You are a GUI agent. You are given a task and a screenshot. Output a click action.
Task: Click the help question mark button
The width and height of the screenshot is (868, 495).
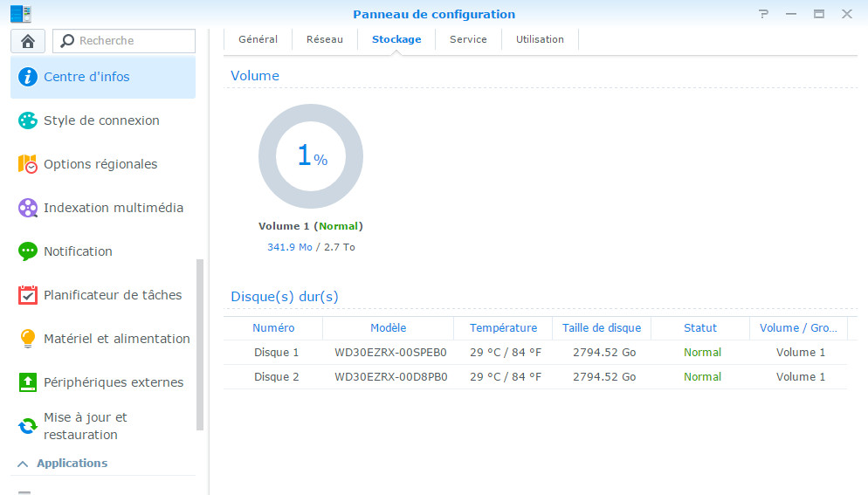[763, 14]
